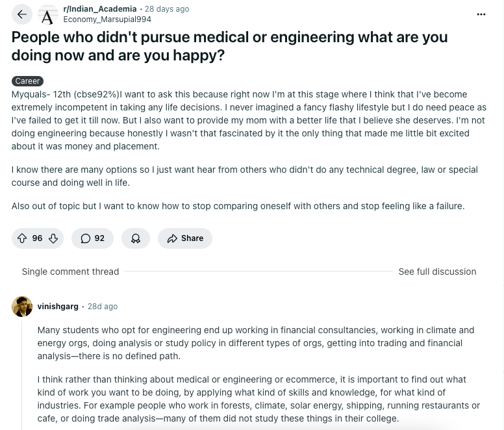
Task: Click the back arrow button
Action: click(22, 14)
